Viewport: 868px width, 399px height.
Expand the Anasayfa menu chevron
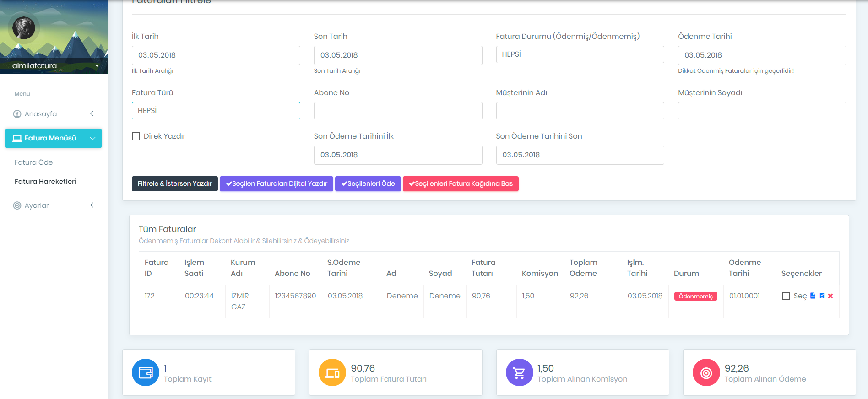[92, 113]
